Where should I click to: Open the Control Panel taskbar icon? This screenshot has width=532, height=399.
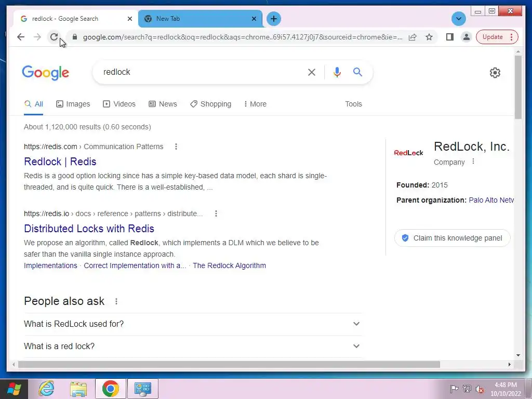coord(142,389)
